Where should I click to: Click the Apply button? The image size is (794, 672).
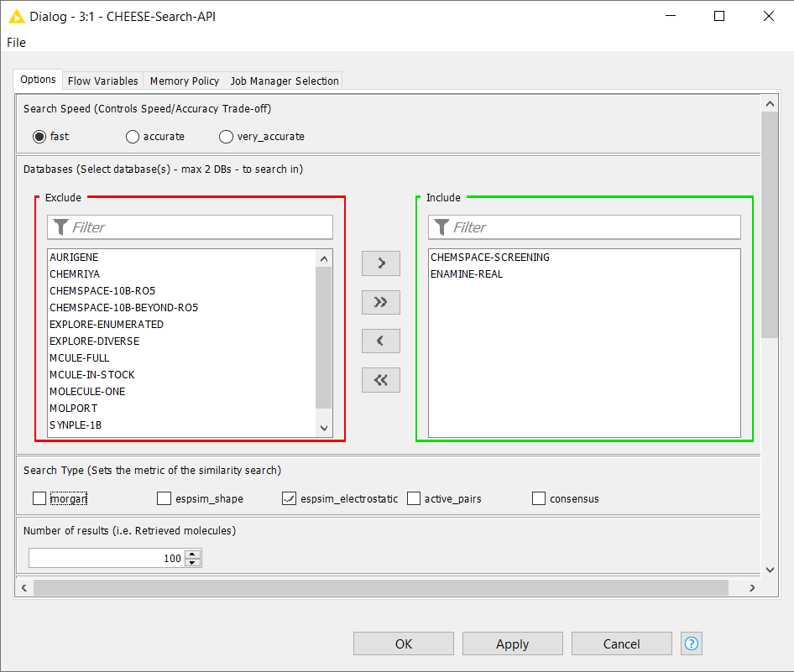pyautogui.click(x=513, y=643)
